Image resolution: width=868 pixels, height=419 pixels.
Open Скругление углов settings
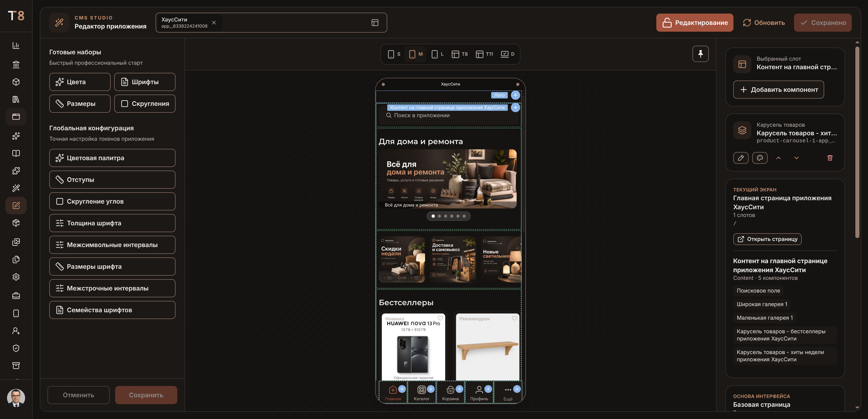(112, 201)
